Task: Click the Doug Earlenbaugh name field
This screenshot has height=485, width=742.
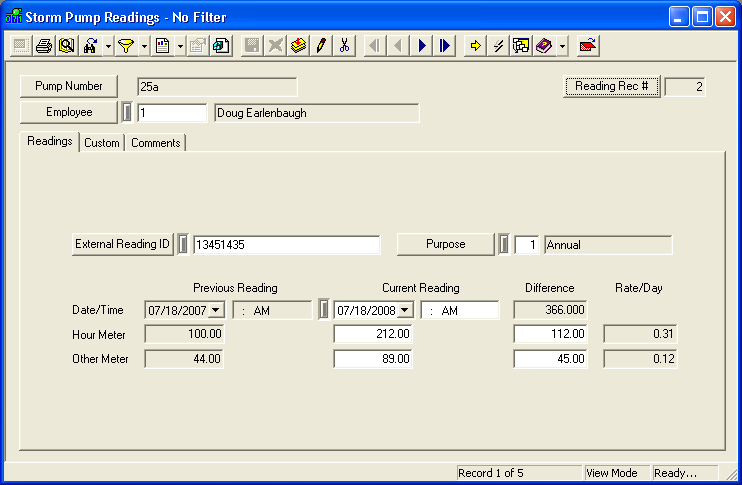Action: click(x=317, y=113)
